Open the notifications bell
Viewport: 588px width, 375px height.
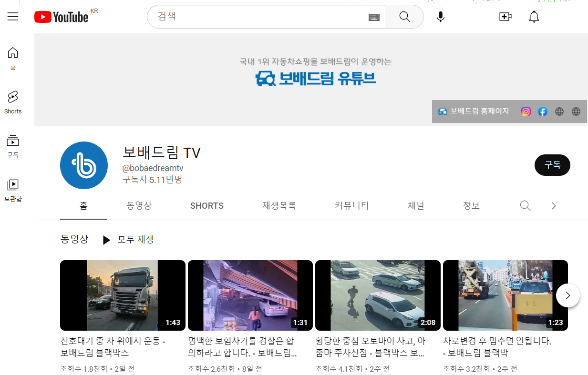point(534,16)
